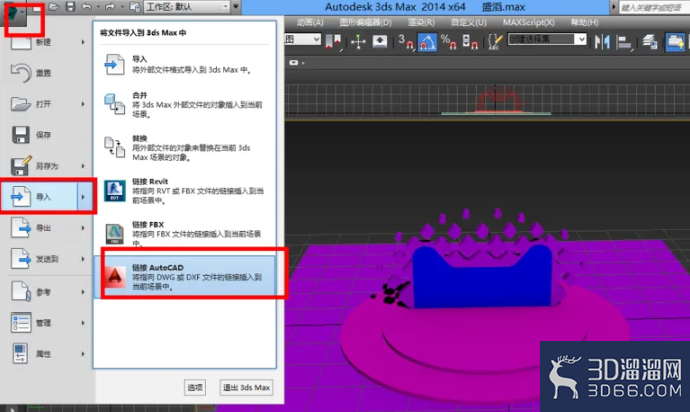Expand the submenu arrow beside 管理
Image resolution: width=690 pixels, height=412 pixels.
pyautogui.click(x=83, y=323)
